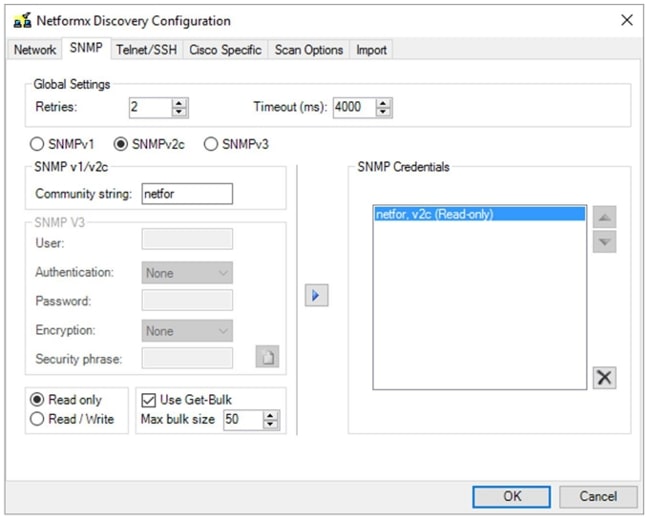Viewport: 650px width, 520px height.
Task: Decrease the Retries value
Action: click(179, 112)
